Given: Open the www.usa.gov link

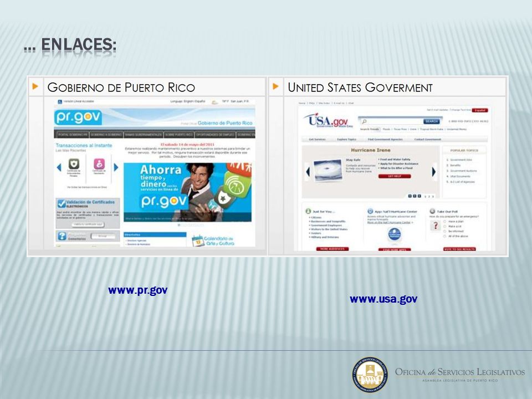Looking at the screenshot, I should coord(383,299).
